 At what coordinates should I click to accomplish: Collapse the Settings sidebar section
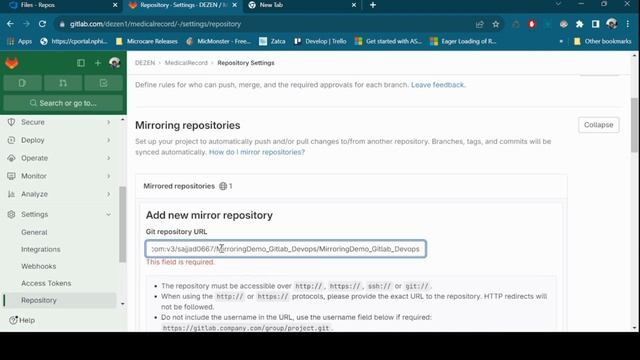coord(59,214)
